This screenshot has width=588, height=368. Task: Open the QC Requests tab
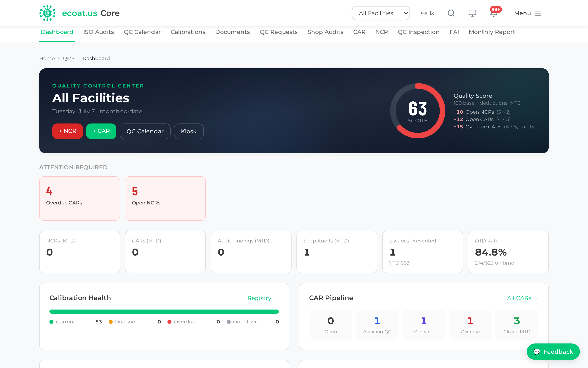[279, 32]
